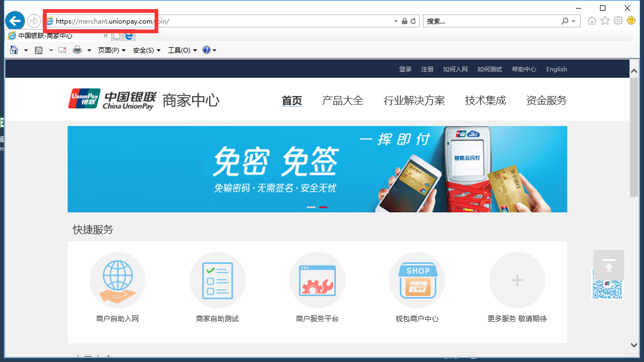This screenshot has width=644, height=362.
Task: Click the UnionPay QR code image
Action: tap(607, 284)
